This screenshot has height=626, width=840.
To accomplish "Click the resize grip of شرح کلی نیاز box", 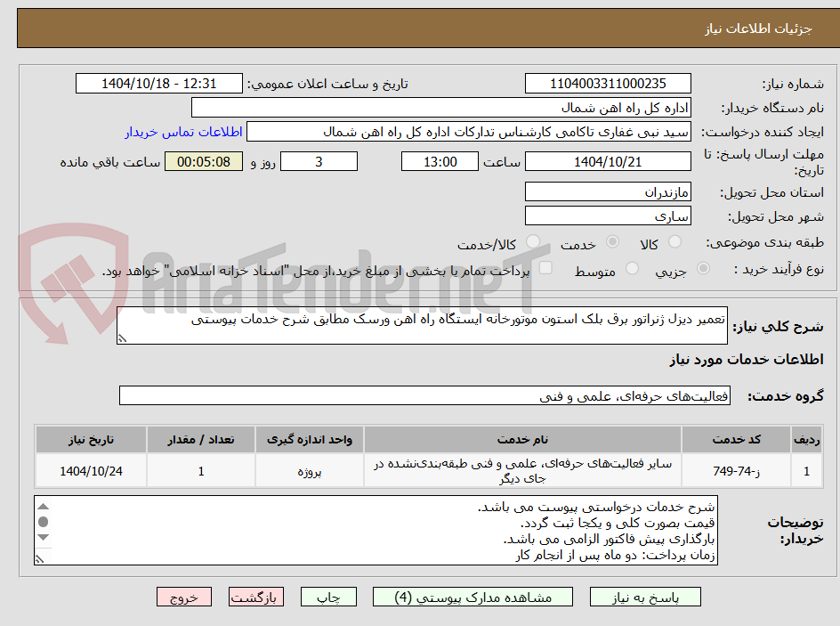I will [x=123, y=338].
